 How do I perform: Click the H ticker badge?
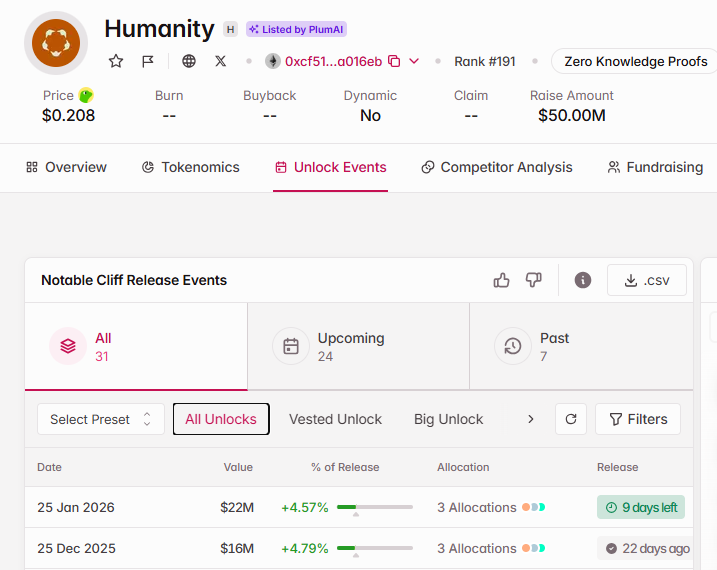(x=230, y=30)
